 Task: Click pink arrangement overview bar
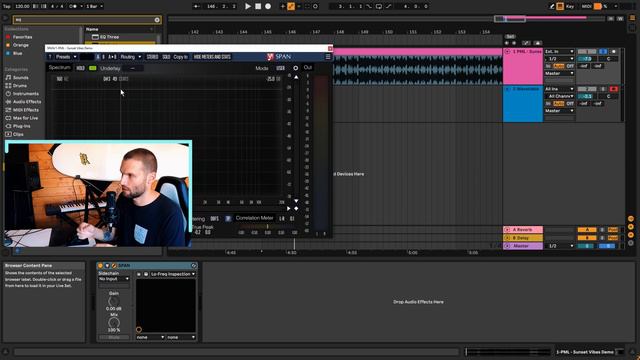tap(546, 18)
